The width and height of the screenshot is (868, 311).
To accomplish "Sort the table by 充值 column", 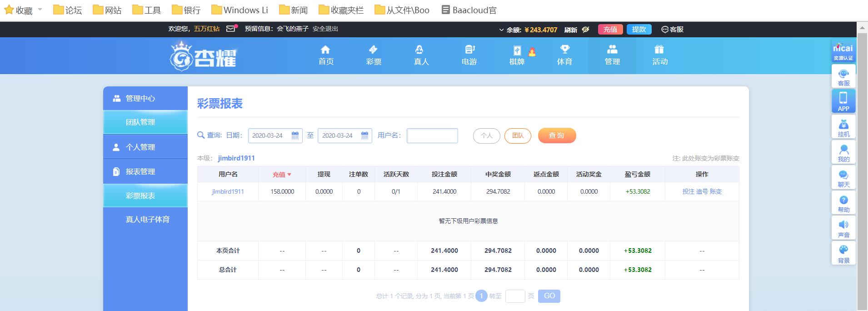I will click(x=282, y=175).
